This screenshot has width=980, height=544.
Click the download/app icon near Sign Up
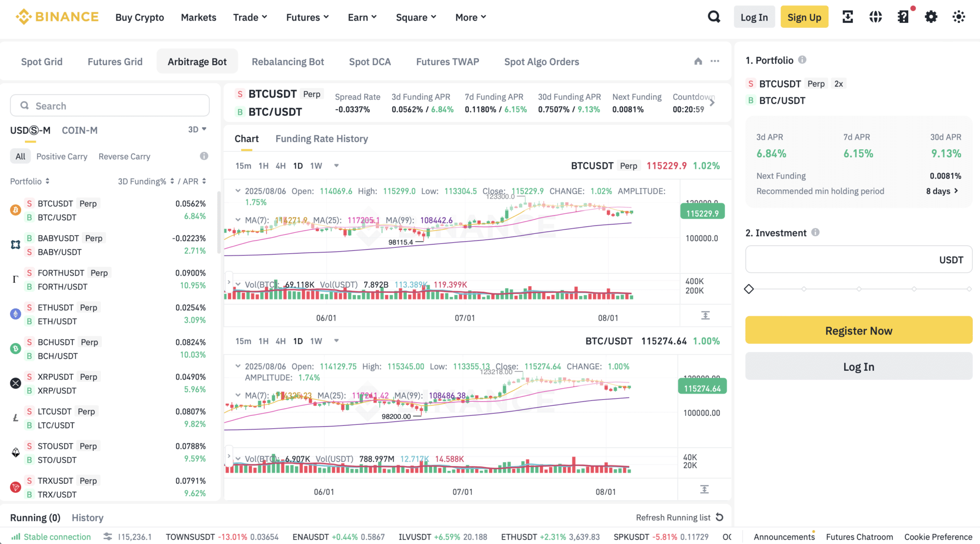click(847, 16)
